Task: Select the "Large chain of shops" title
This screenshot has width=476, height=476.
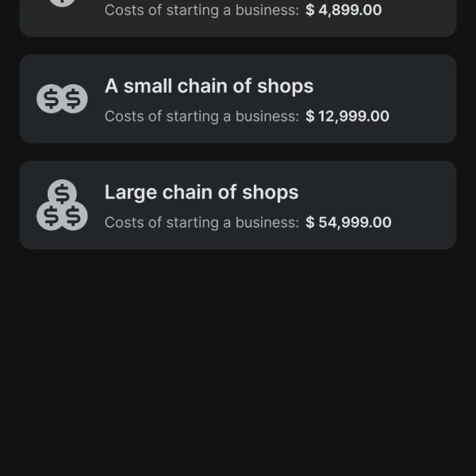Action: click(x=202, y=193)
